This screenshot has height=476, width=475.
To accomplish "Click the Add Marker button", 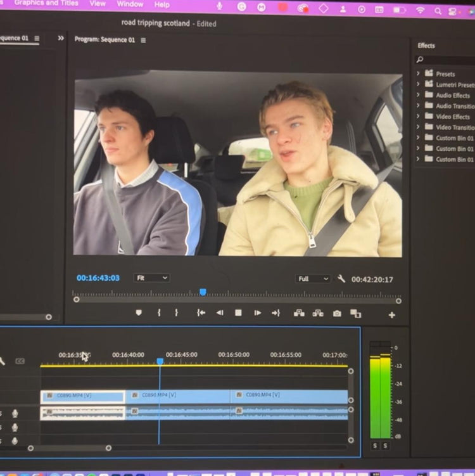I will [x=139, y=313].
